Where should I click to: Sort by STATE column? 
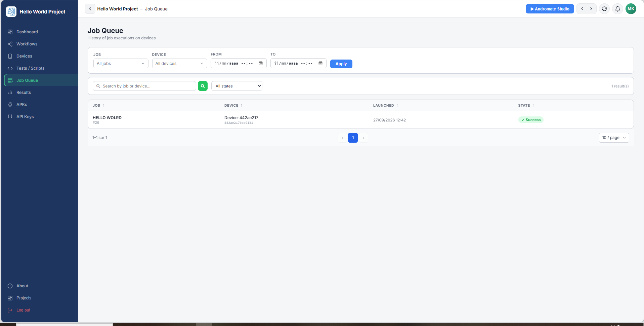(x=526, y=106)
